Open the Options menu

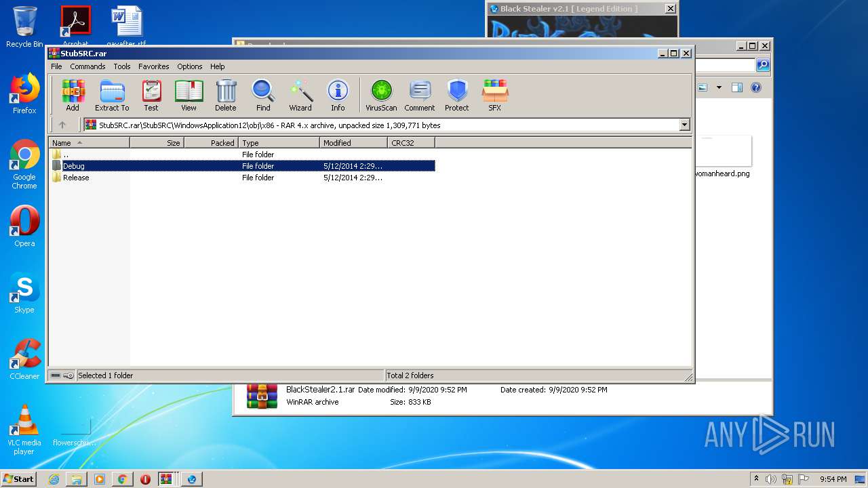click(x=190, y=66)
